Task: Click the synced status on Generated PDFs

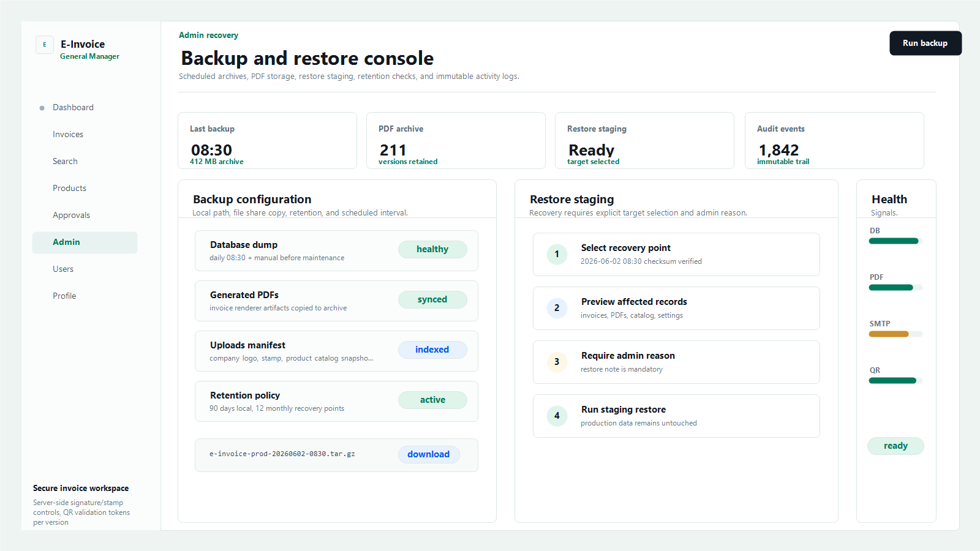Action: point(432,299)
